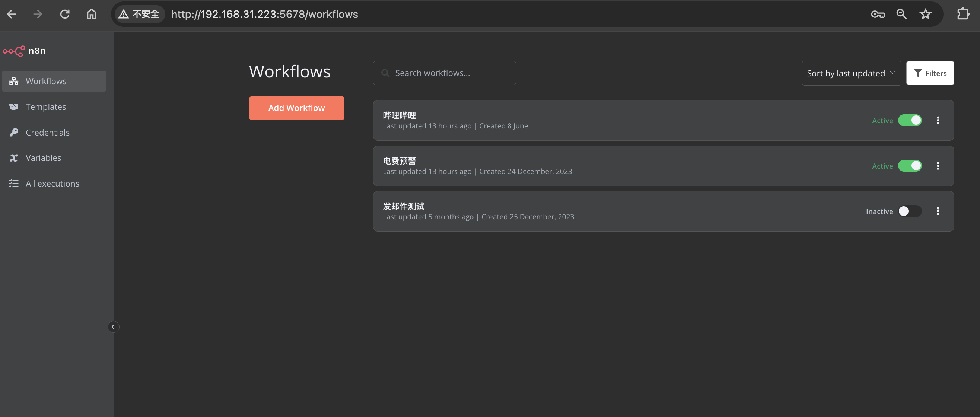
Task: Go to Credentials in the sidebar
Action: (48, 133)
